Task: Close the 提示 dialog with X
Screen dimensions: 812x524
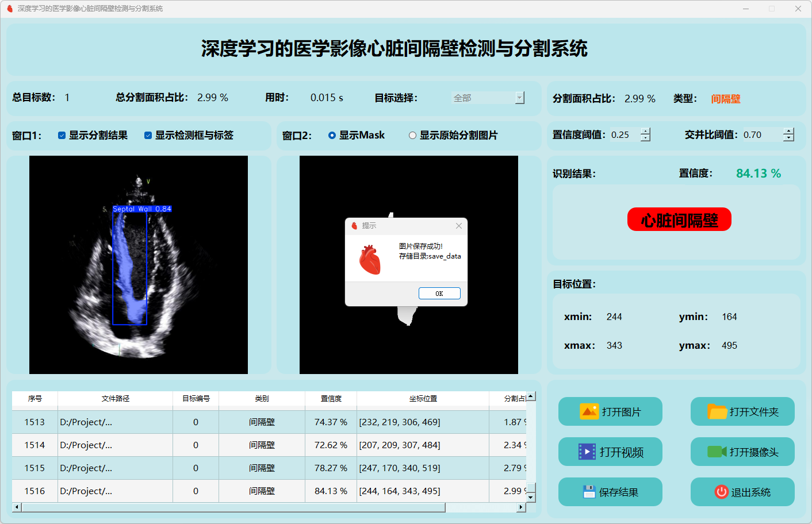Action: [459, 226]
